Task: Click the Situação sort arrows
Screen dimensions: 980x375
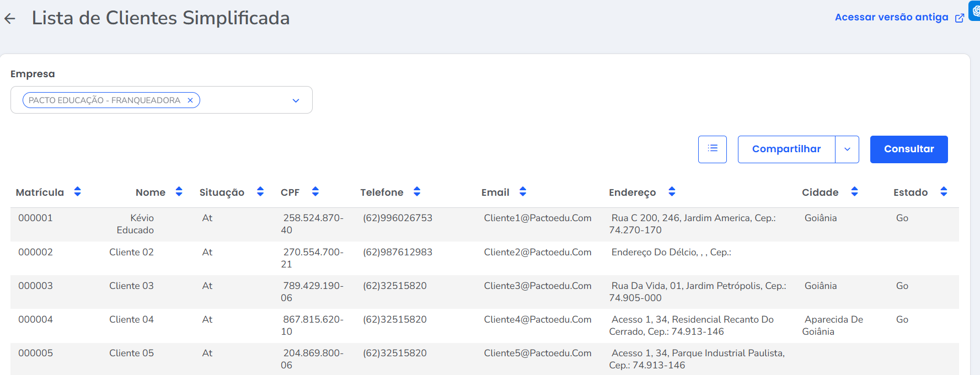Action: click(x=260, y=192)
